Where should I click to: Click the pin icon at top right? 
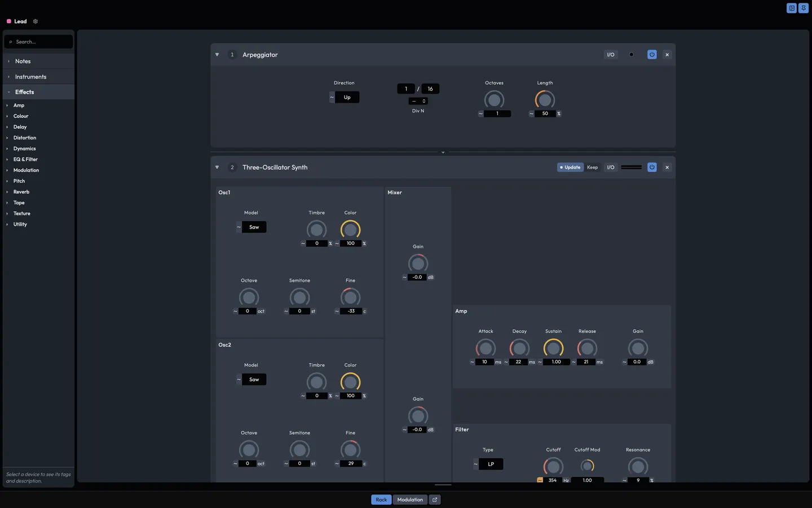click(804, 8)
